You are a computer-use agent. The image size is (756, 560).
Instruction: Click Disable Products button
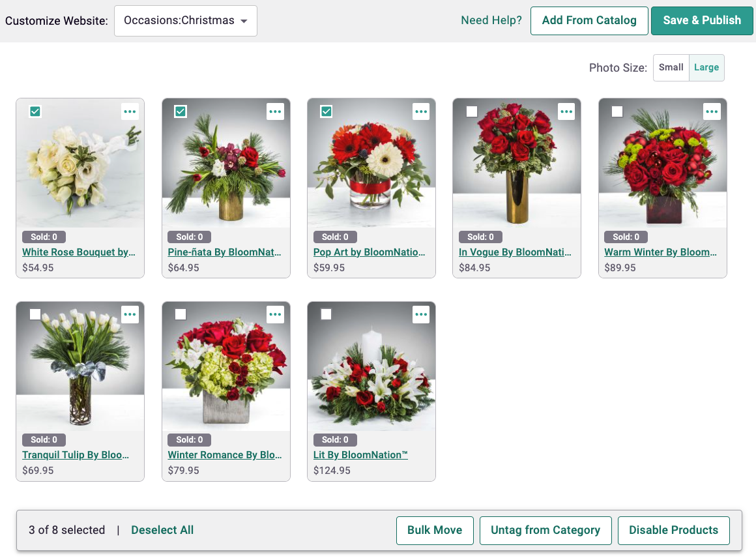point(673,531)
